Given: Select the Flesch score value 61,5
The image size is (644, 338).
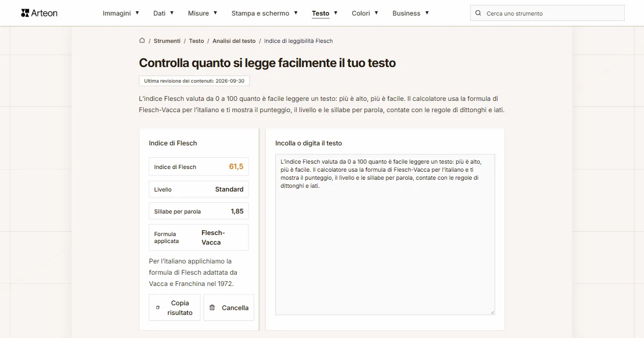Looking at the screenshot, I should click(236, 167).
